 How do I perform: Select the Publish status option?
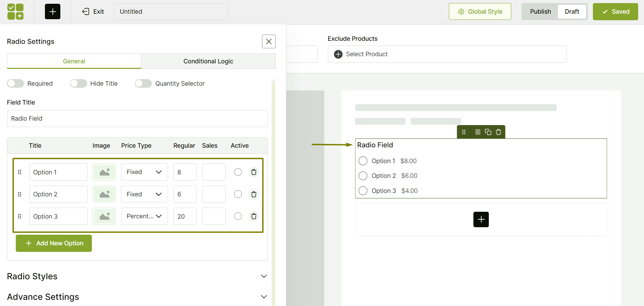(540, 12)
